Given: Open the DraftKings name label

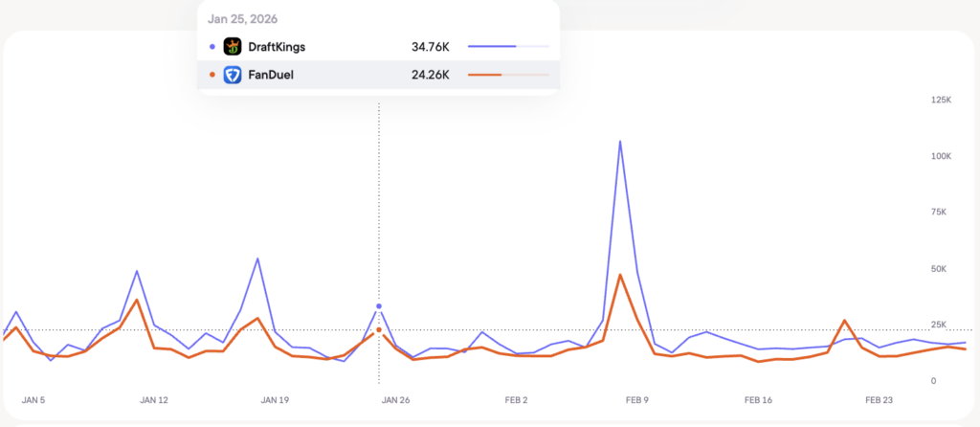Looking at the screenshot, I should (277, 46).
